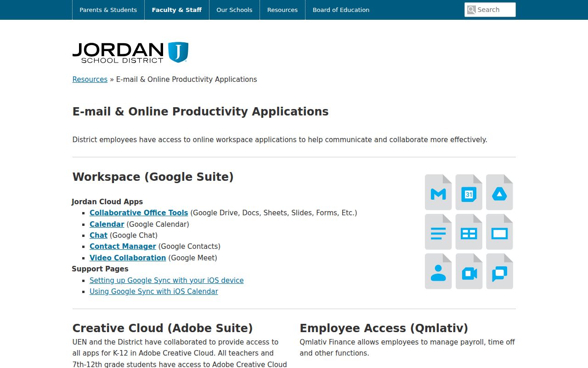Open the Board of Education menu

pos(341,10)
